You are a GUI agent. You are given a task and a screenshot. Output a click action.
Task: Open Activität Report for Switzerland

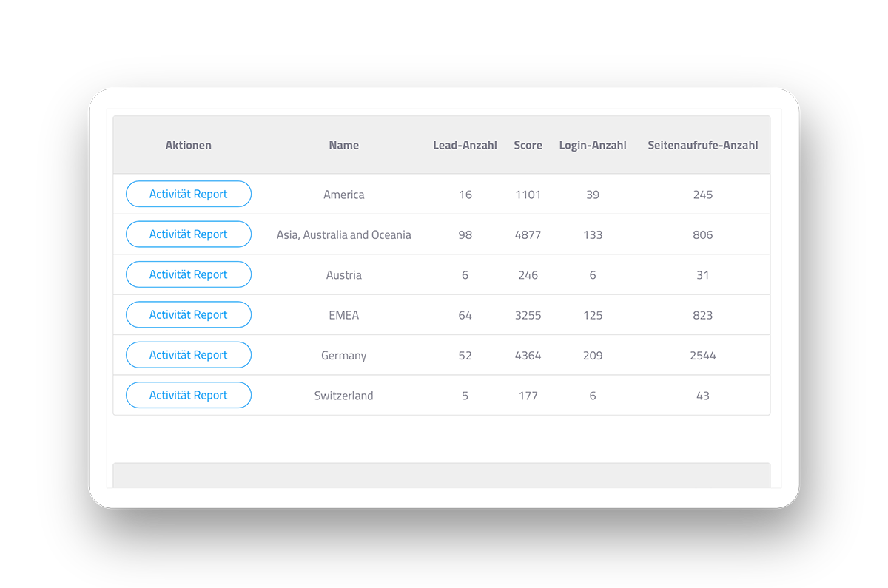click(x=189, y=395)
